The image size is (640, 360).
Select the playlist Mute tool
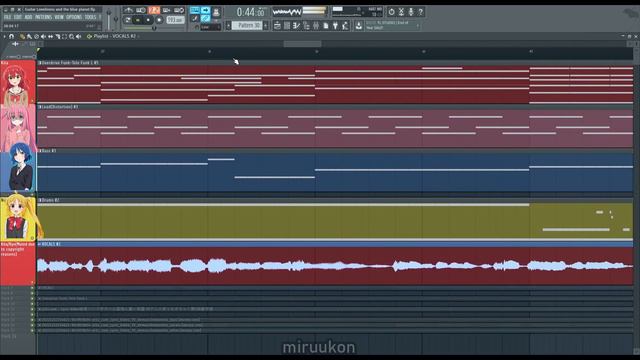[43, 36]
